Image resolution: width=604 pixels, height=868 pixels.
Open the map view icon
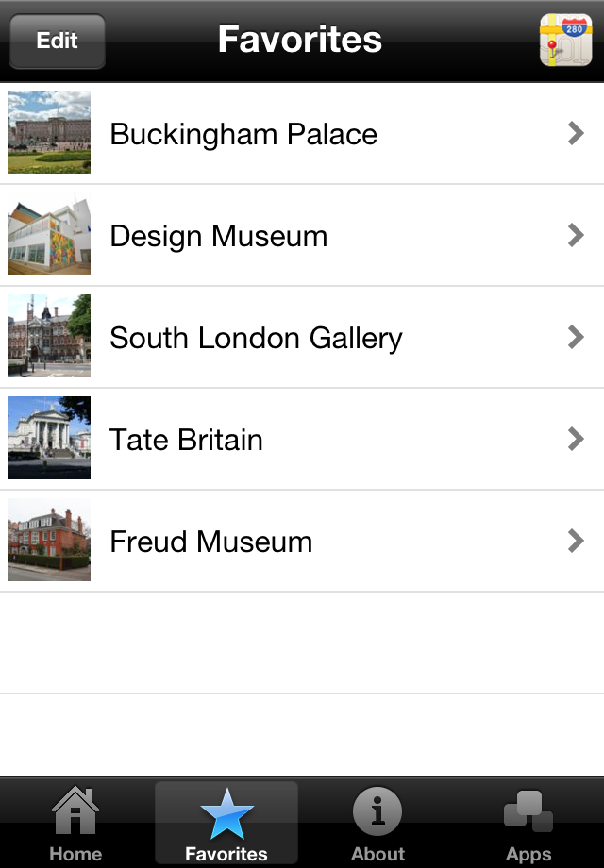[566, 41]
